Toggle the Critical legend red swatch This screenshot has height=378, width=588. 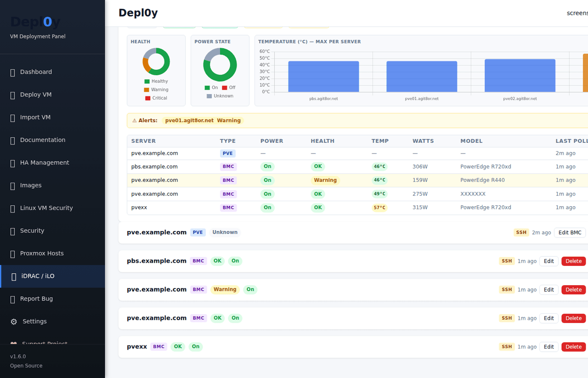click(x=147, y=98)
